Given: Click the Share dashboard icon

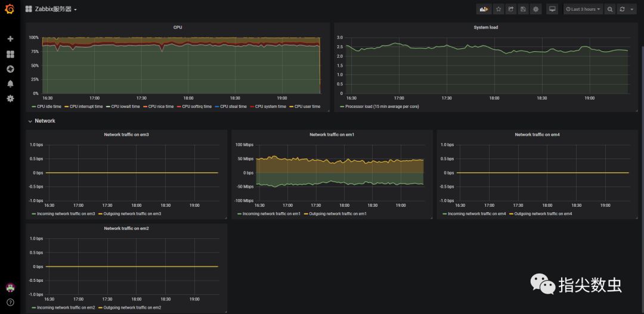Looking at the screenshot, I should click(x=510, y=9).
